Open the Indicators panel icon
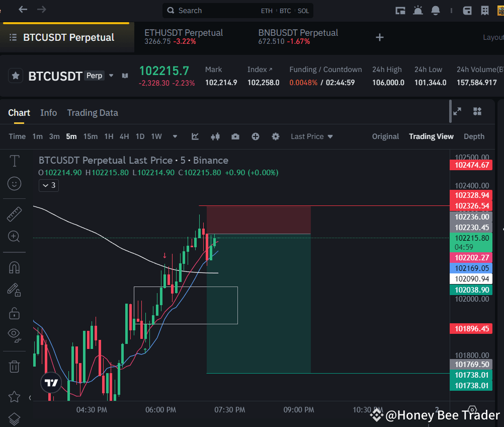Image resolution: width=504 pixels, height=427 pixels. point(195,136)
